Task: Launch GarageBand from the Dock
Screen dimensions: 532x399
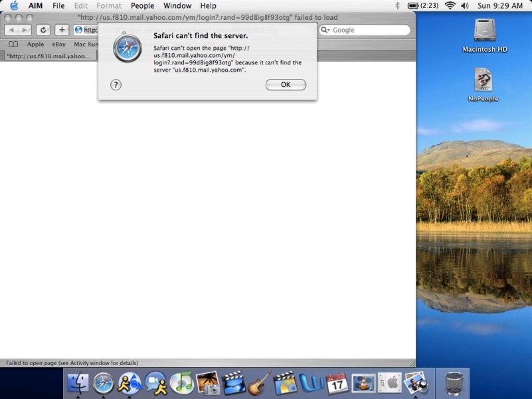Action: [x=260, y=383]
